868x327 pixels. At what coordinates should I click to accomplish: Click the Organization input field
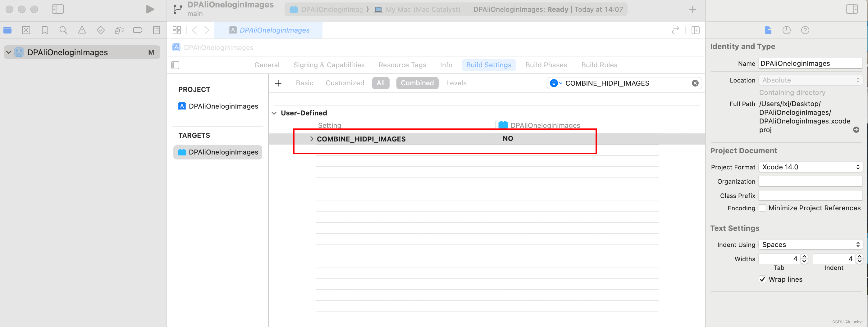pyautogui.click(x=810, y=181)
